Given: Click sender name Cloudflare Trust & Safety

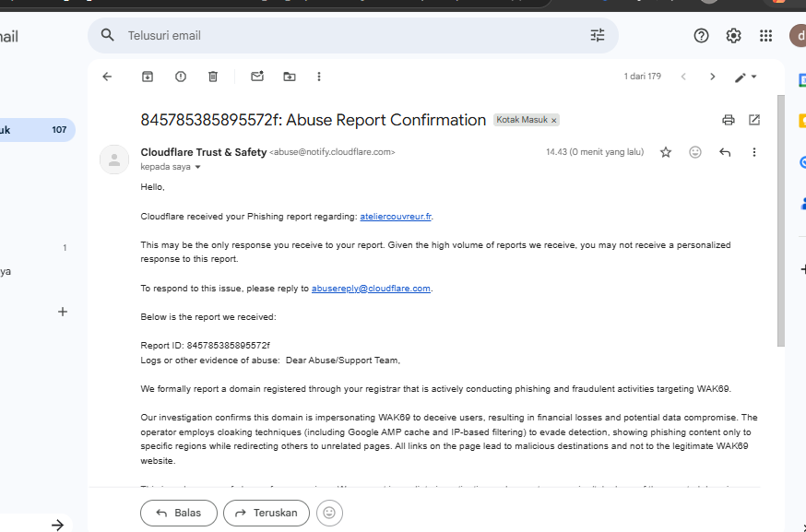Looking at the screenshot, I should point(204,152).
